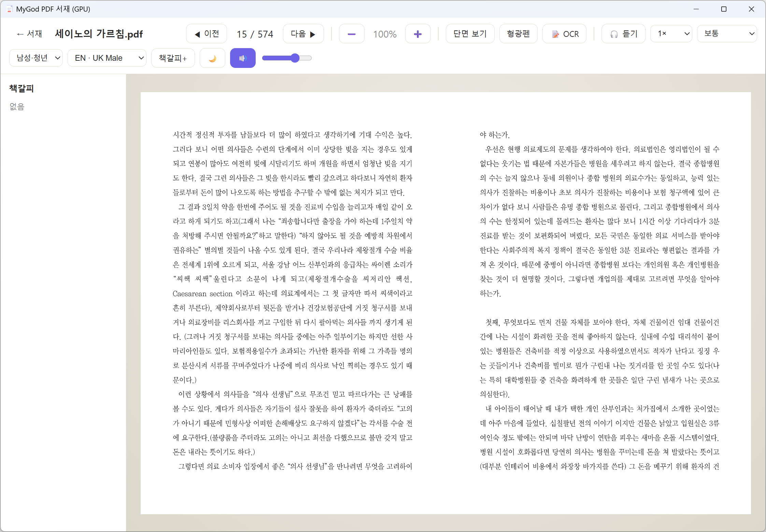Adjust the volume slider

tap(287, 58)
